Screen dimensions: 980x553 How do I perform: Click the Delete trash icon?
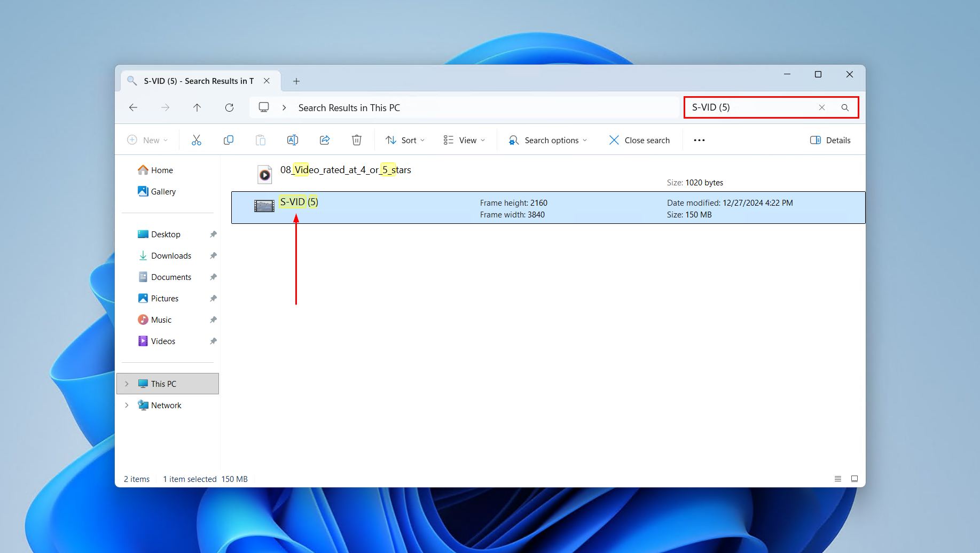point(357,140)
